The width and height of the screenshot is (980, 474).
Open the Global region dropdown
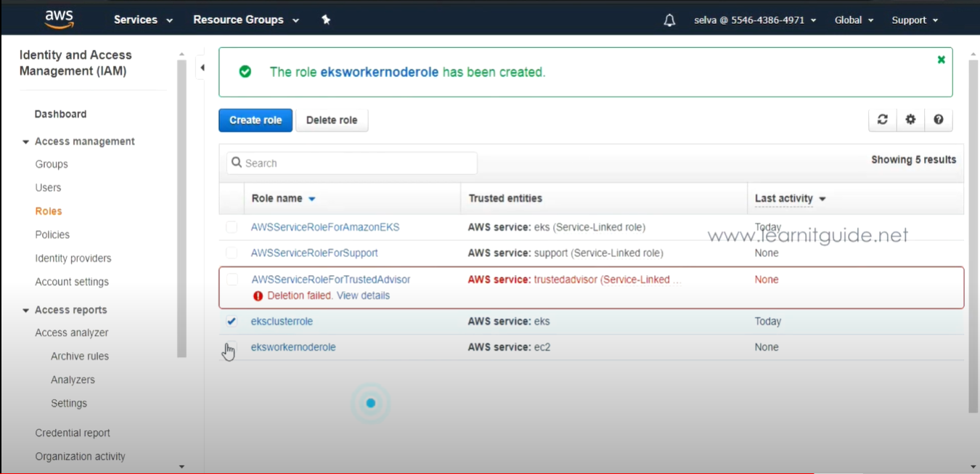pos(854,20)
